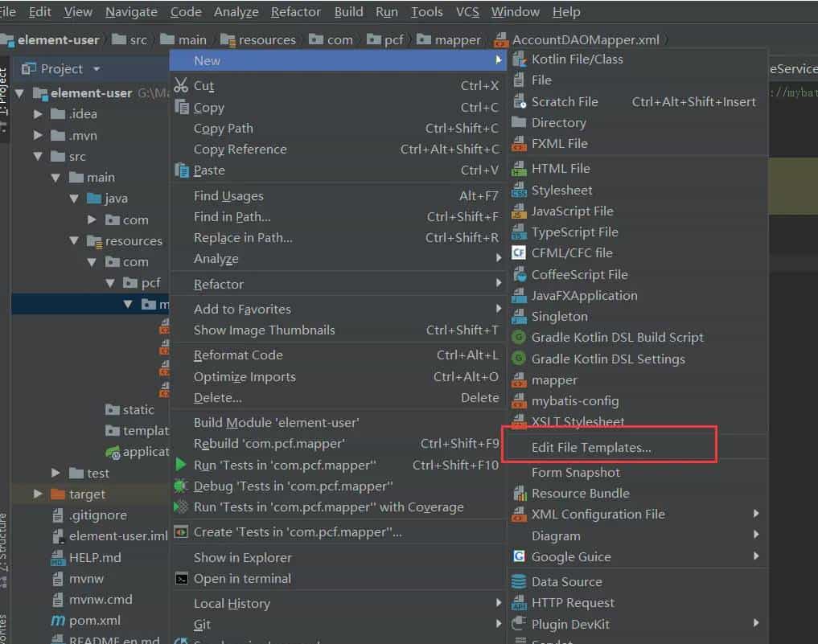Select the HTML File icon
Image resolution: width=818 pixels, height=644 pixels.
pyautogui.click(x=519, y=169)
